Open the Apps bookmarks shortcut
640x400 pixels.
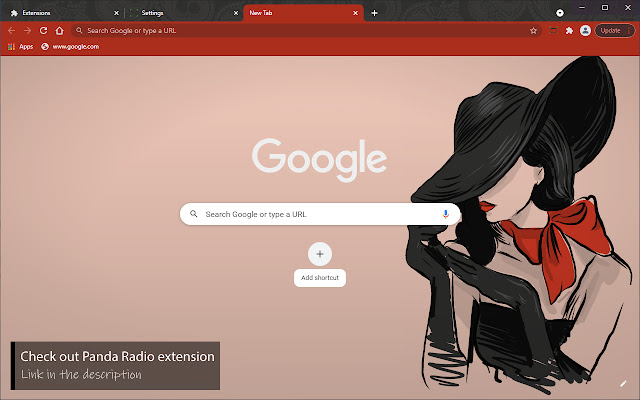pos(20,47)
